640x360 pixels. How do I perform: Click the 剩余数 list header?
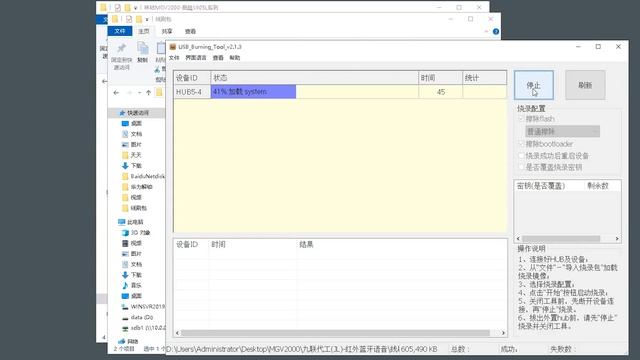click(x=598, y=186)
